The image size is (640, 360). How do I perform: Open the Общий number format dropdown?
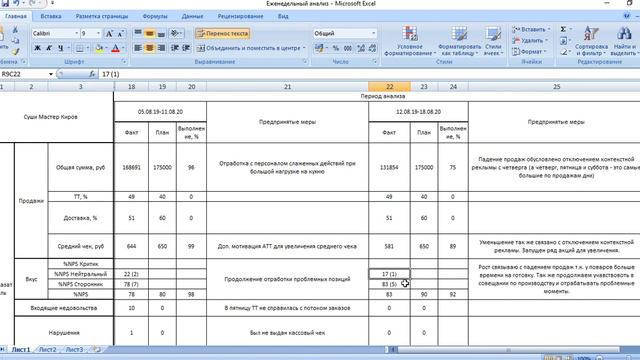click(373, 33)
